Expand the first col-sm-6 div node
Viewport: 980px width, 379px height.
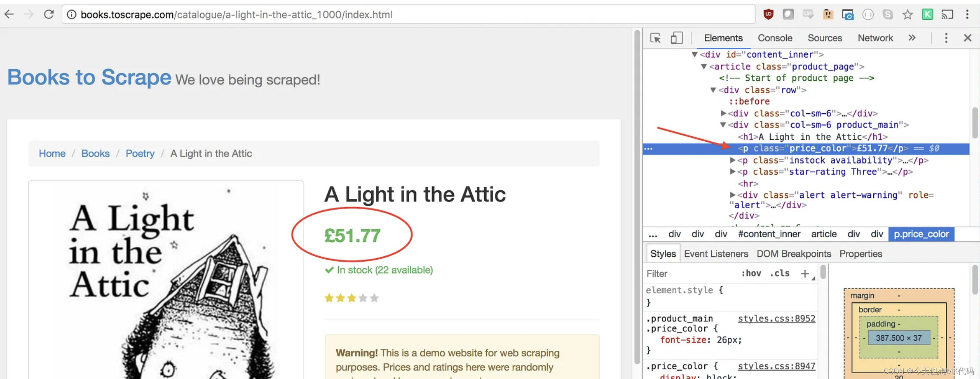pos(723,113)
